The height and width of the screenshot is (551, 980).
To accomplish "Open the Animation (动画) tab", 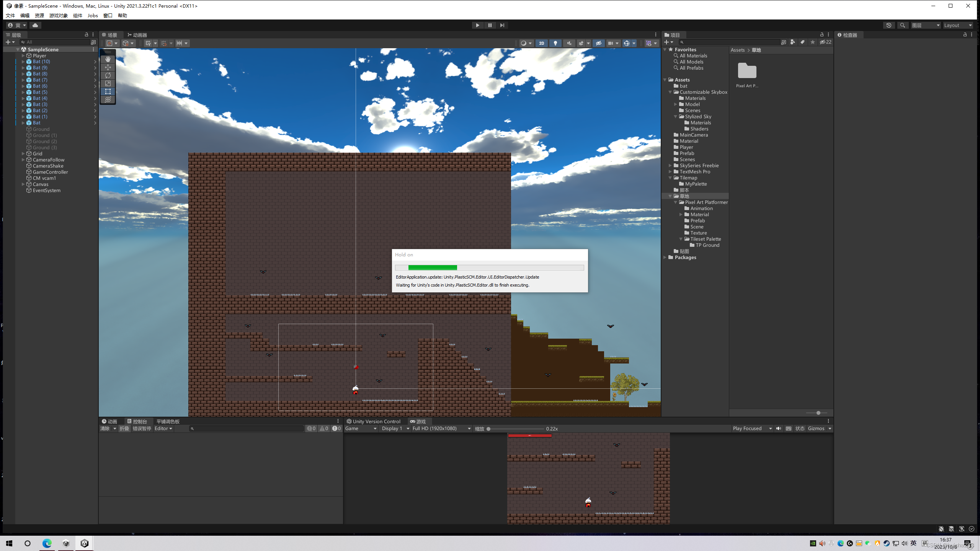I will click(x=109, y=421).
